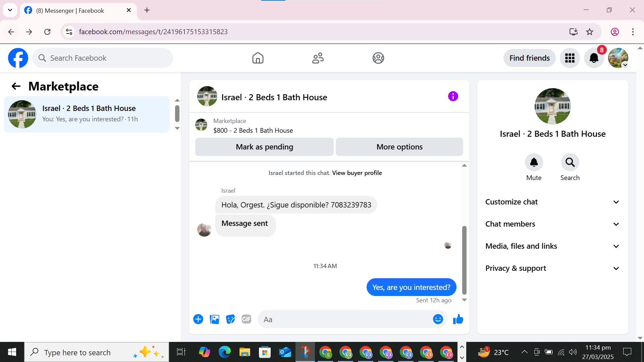Open Facebook home via the logo
644x362 pixels.
18,58
